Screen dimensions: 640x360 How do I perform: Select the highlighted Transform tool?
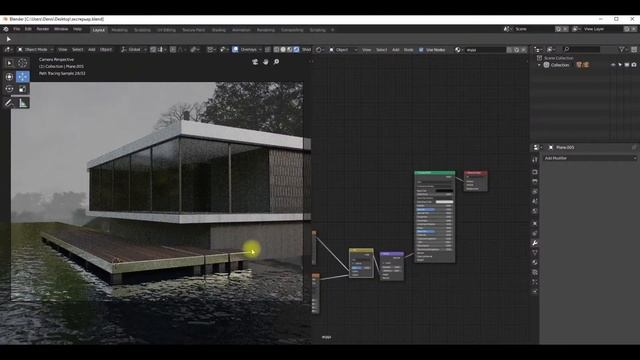[x=22, y=76]
